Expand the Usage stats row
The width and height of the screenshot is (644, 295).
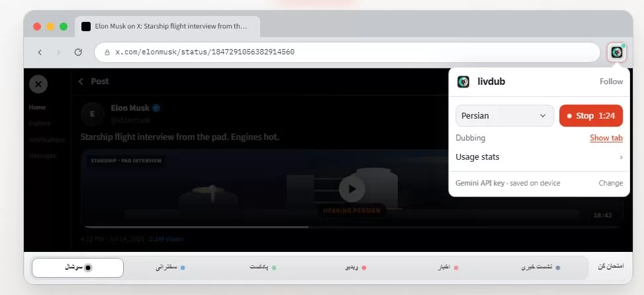pyautogui.click(x=539, y=156)
